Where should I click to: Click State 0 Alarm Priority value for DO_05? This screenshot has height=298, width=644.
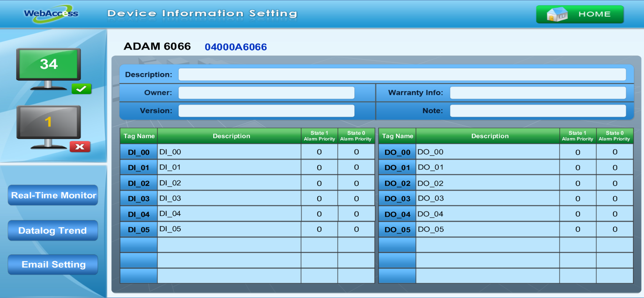coord(615,230)
